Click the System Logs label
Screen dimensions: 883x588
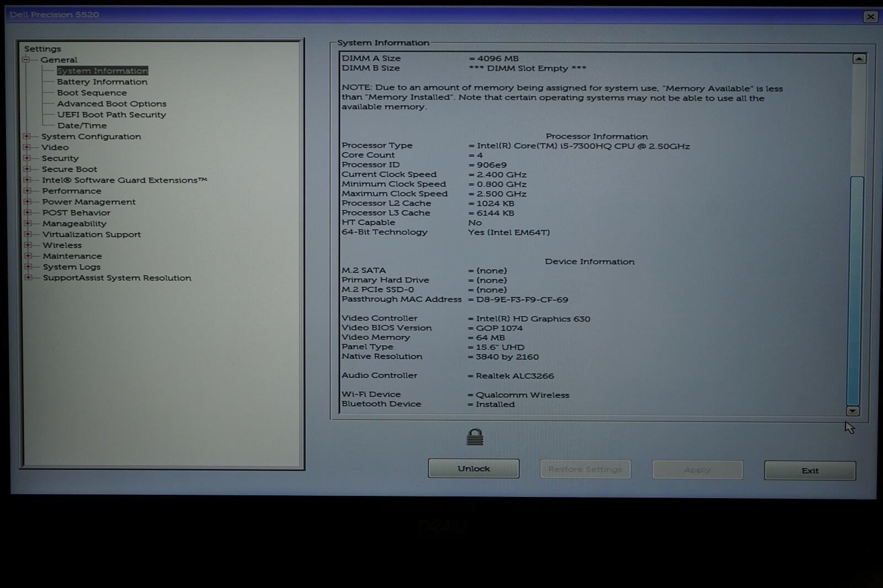click(x=72, y=267)
